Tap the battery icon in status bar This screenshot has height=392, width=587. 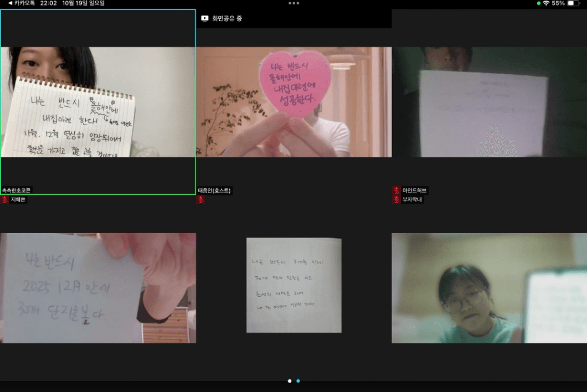pyautogui.click(x=572, y=3)
